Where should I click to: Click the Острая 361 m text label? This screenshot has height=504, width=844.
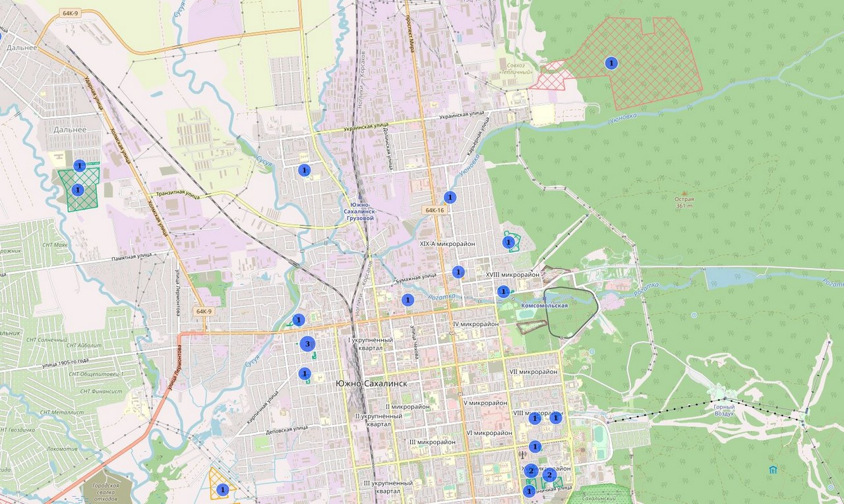[x=684, y=202]
